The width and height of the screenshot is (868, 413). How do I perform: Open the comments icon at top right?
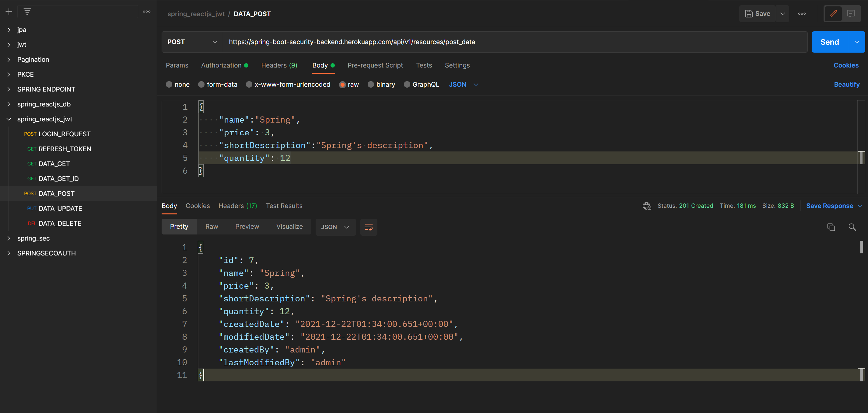[x=850, y=14]
